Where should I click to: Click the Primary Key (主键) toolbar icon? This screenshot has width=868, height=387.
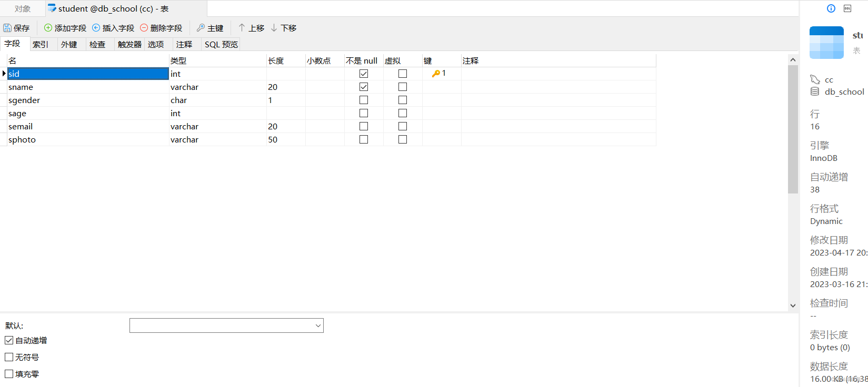pyautogui.click(x=201, y=28)
